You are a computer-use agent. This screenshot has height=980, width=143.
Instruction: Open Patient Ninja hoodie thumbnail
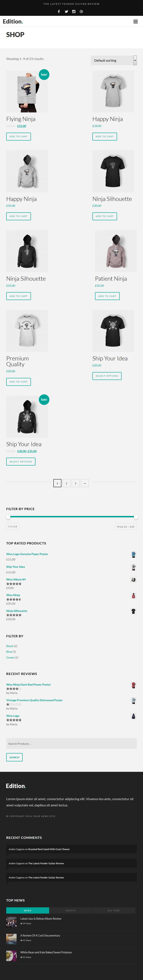point(116,251)
